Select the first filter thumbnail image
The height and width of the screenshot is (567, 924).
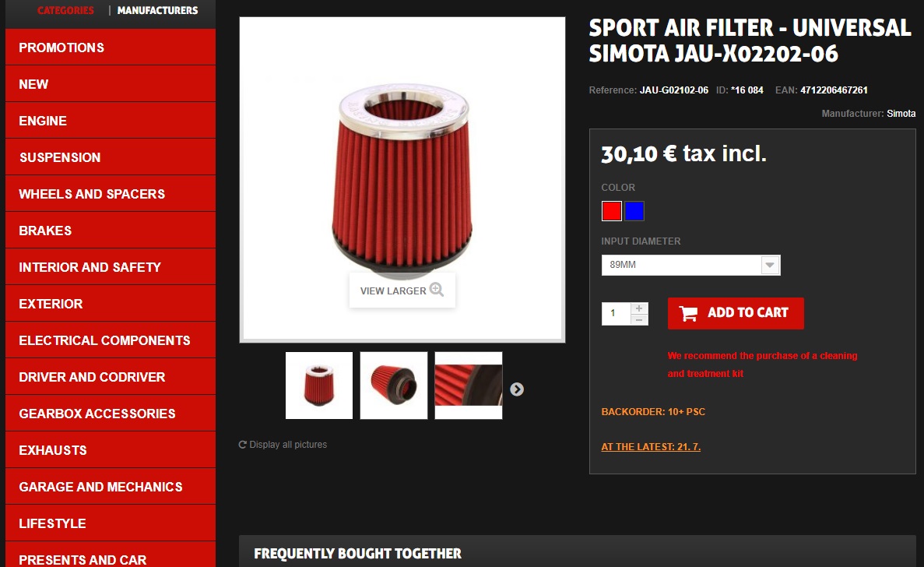(319, 386)
